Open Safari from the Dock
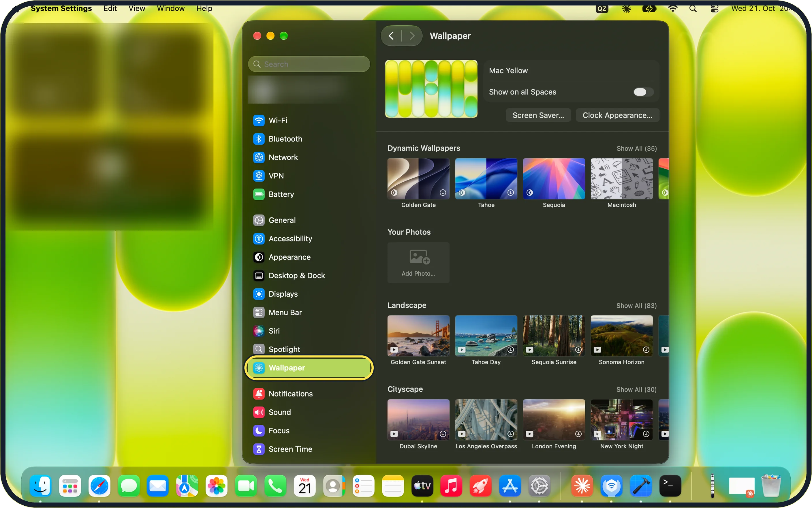Image resolution: width=812 pixels, height=508 pixels. coord(99,486)
